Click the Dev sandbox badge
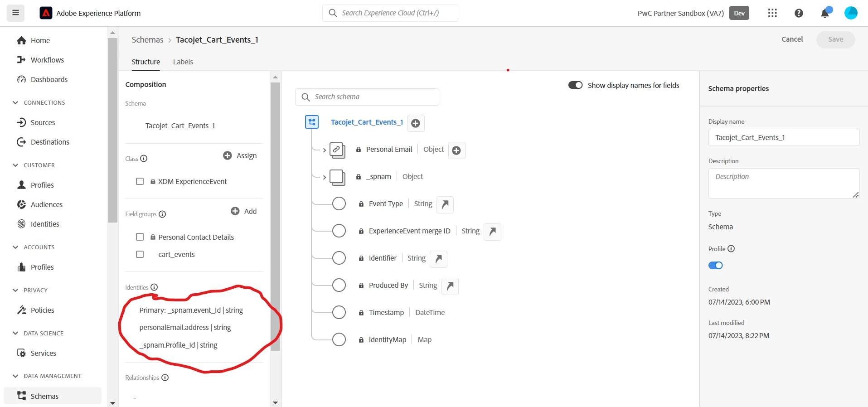 [739, 13]
